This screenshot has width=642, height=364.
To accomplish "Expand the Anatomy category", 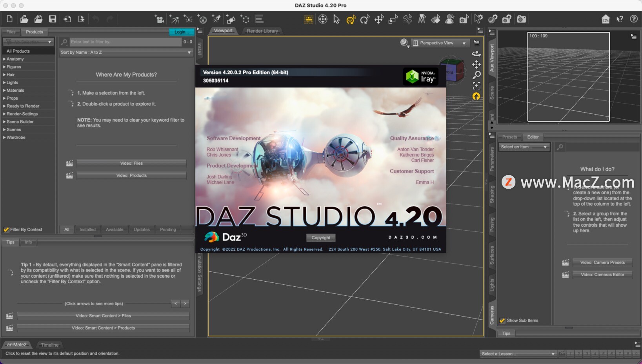I will click(4, 59).
